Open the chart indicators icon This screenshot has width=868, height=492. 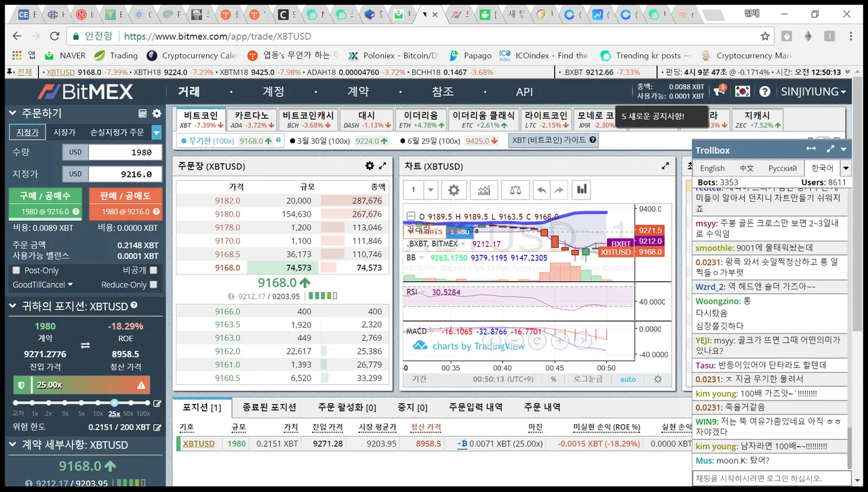tap(484, 190)
